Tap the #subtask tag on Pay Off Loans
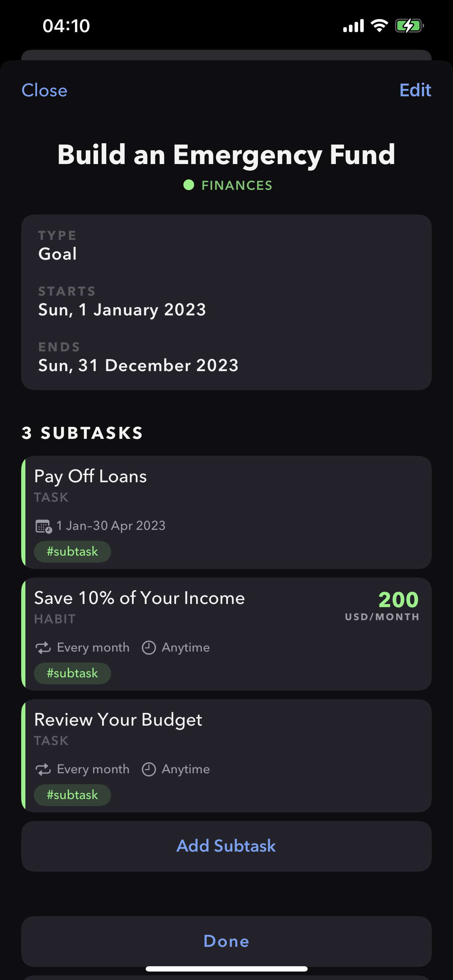Image resolution: width=453 pixels, height=980 pixels. 72,552
